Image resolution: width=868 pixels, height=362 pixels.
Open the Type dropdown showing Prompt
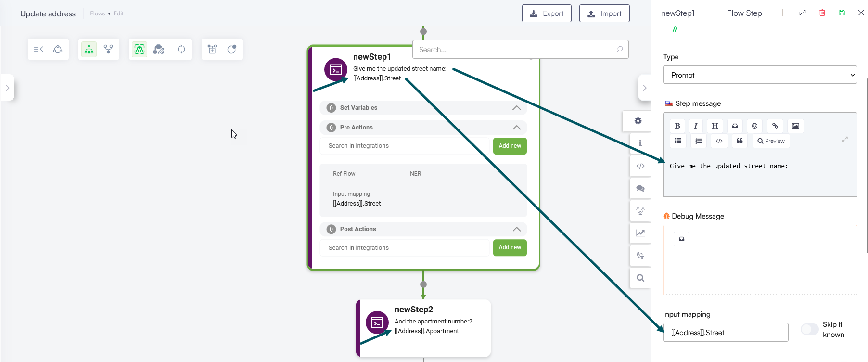[x=760, y=75]
